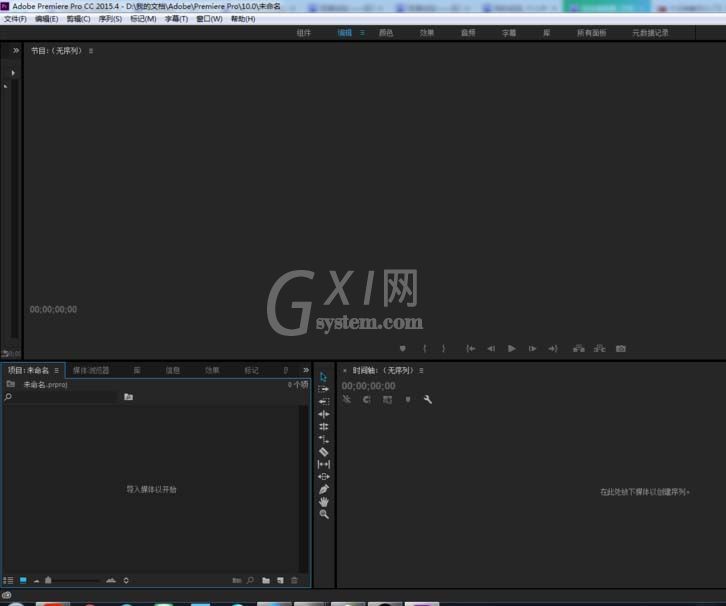
Task: Open Project panel menu icon
Action: click(x=56, y=370)
